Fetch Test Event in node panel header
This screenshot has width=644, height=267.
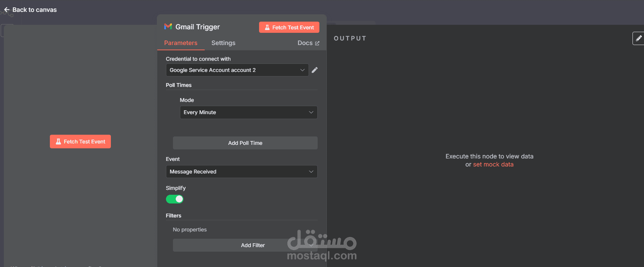(x=289, y=28)
